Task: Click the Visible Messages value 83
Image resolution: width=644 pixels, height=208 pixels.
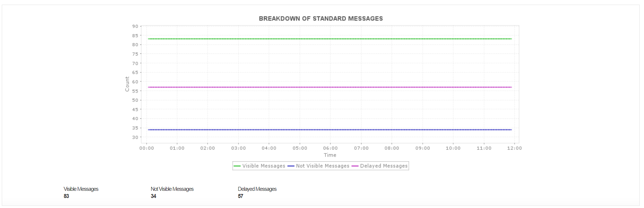Action: pos(66,196)
